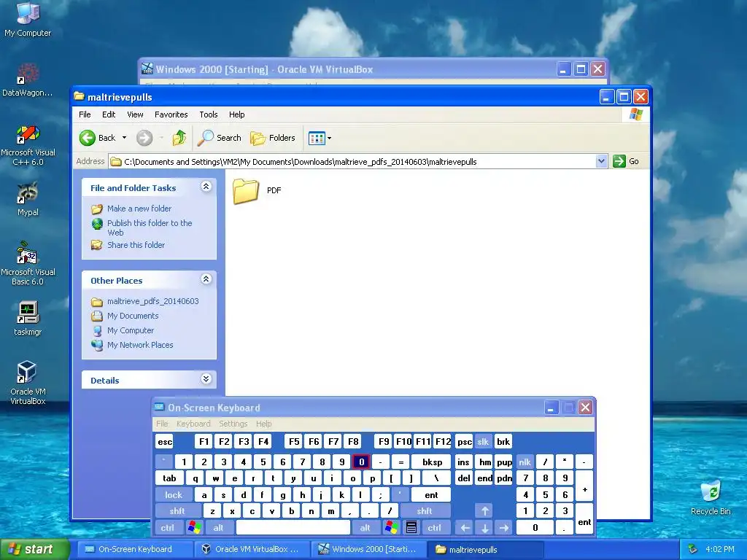
Task: Click the down arrow key on keyboard
Action: tap(484, 528)
